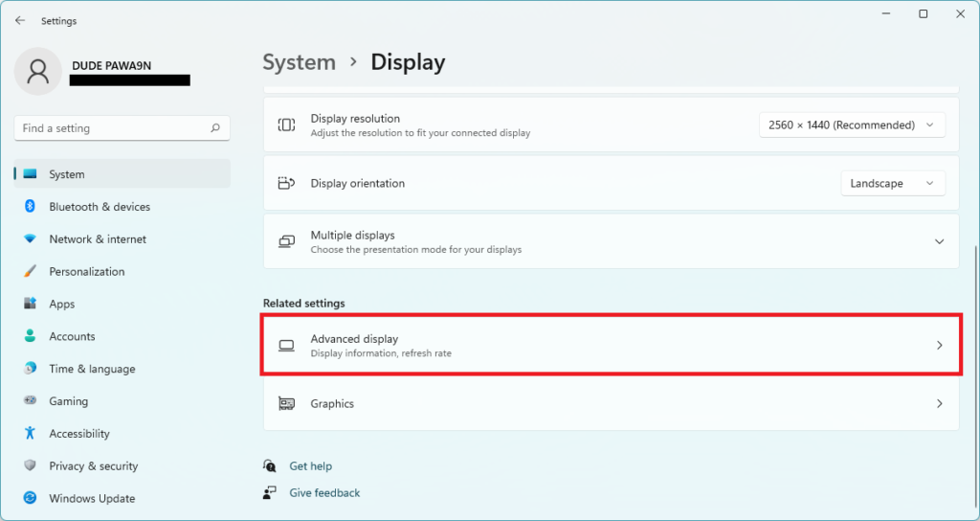
Task: Click the Bluetooth & devices sidebar icon
Action: [30, 207]
